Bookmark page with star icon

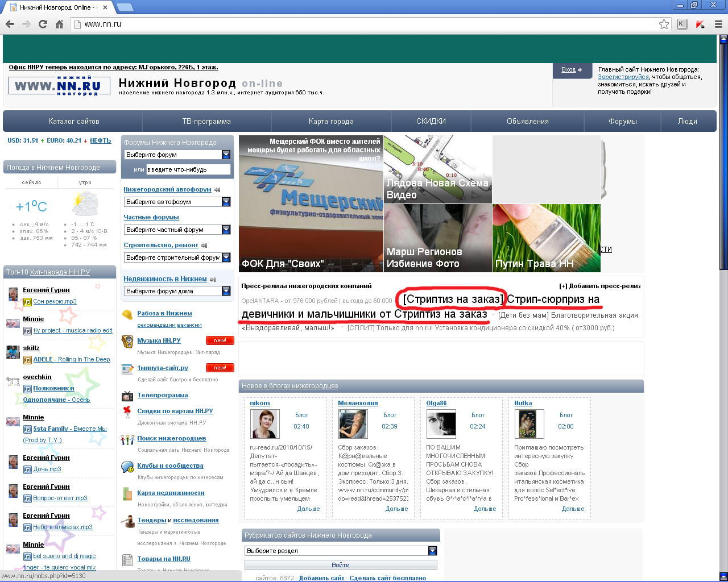(x=664, y=24)
